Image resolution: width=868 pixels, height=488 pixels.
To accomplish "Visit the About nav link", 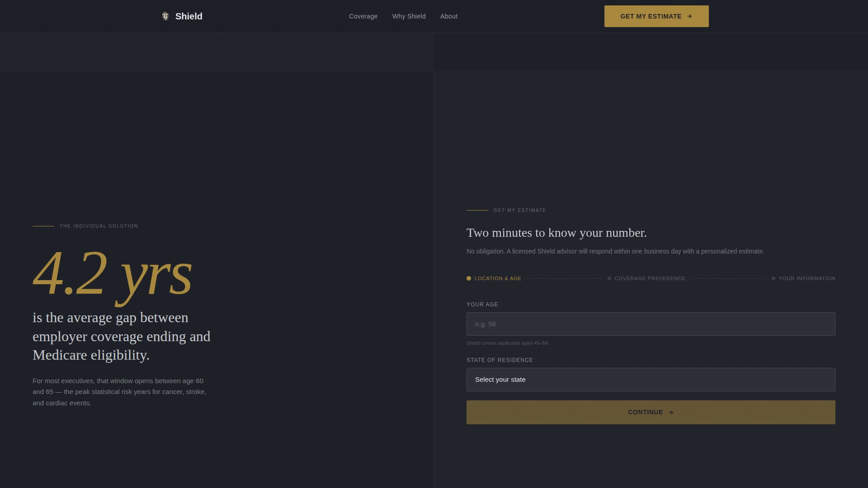I will [x=449, y=16].
